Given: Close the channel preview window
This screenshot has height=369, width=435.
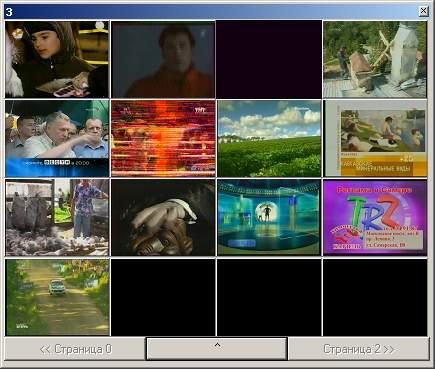Looking at the screenshot, I should pos(423,11).
